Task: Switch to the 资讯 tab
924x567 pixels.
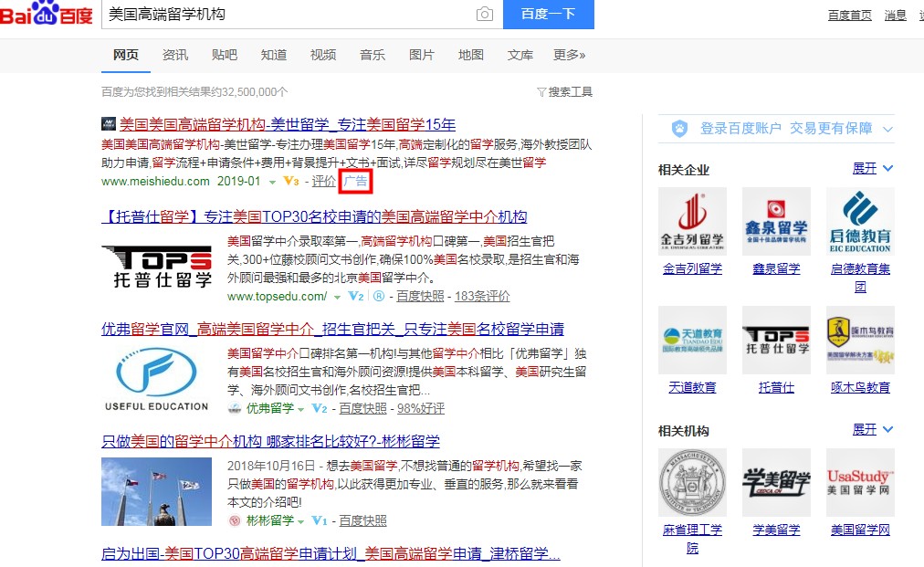Action: tap(175, 56)
